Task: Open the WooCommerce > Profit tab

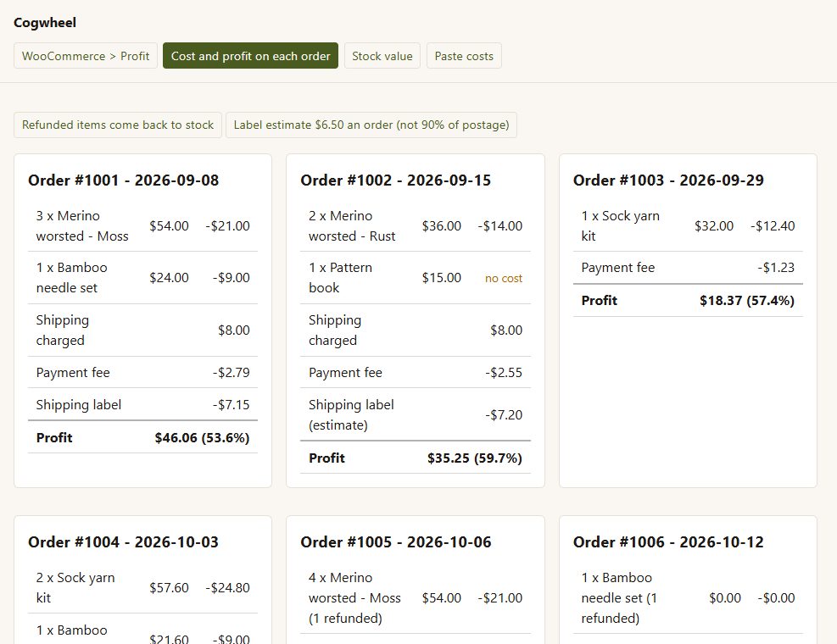Action: [86, 56]
